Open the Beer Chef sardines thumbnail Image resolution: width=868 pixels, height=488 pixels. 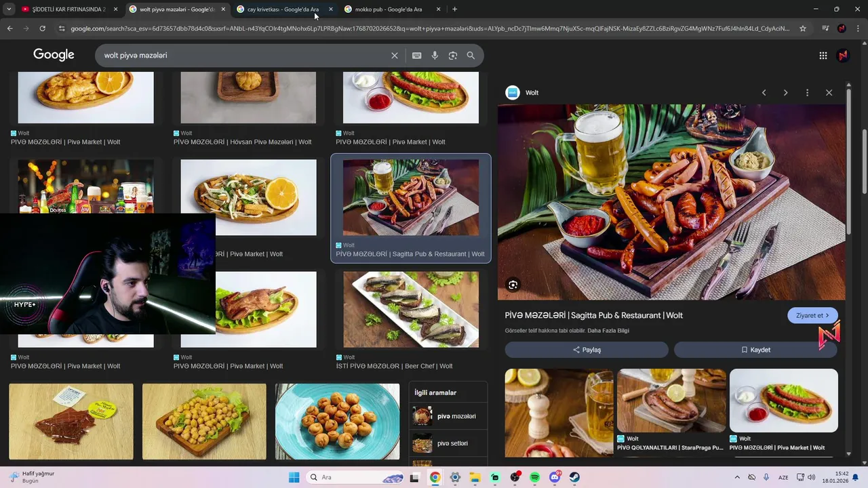[x=411, y=309]
